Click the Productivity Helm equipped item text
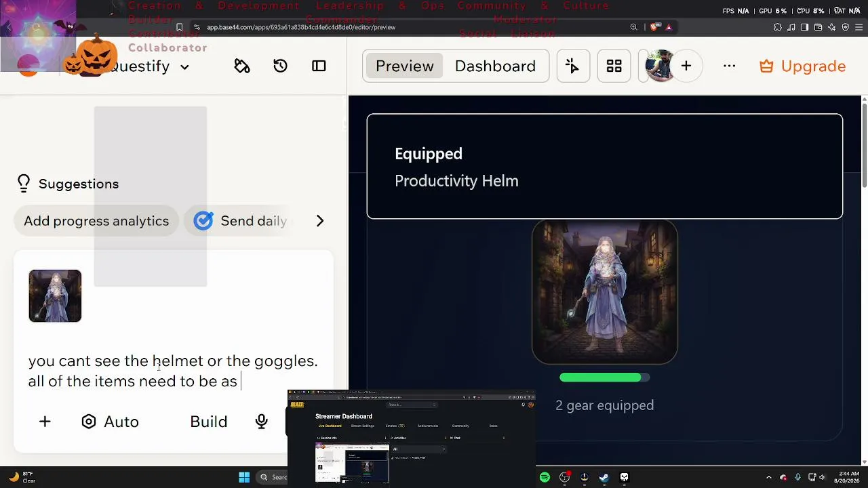 tap(456, 181)
